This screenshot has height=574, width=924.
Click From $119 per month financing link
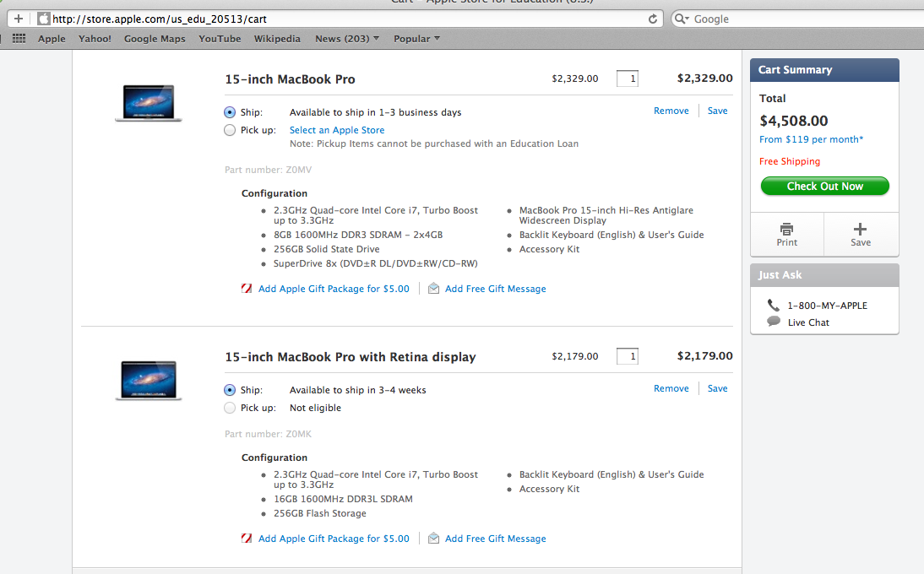(x=811, y=139)
